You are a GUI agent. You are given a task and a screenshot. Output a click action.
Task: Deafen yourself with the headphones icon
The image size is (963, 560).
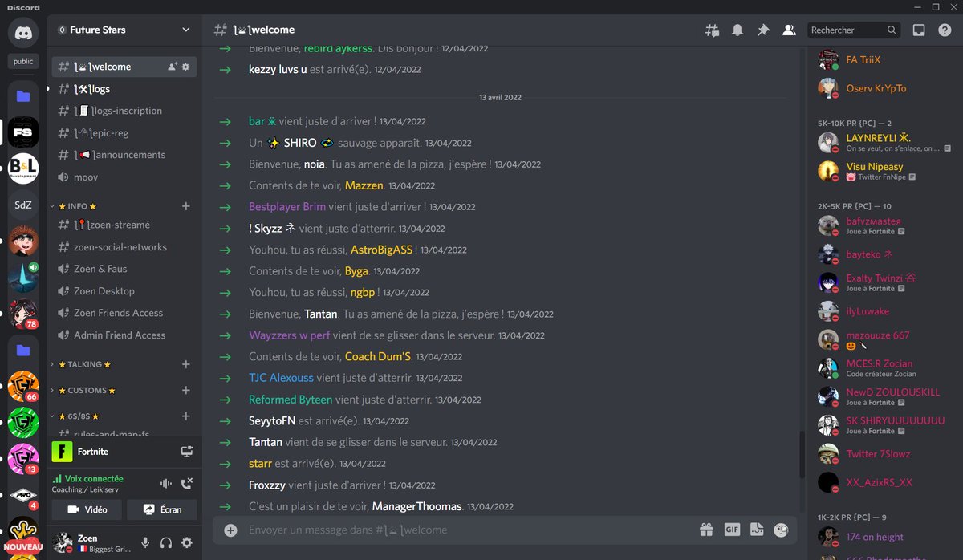[x=166, y=542]
